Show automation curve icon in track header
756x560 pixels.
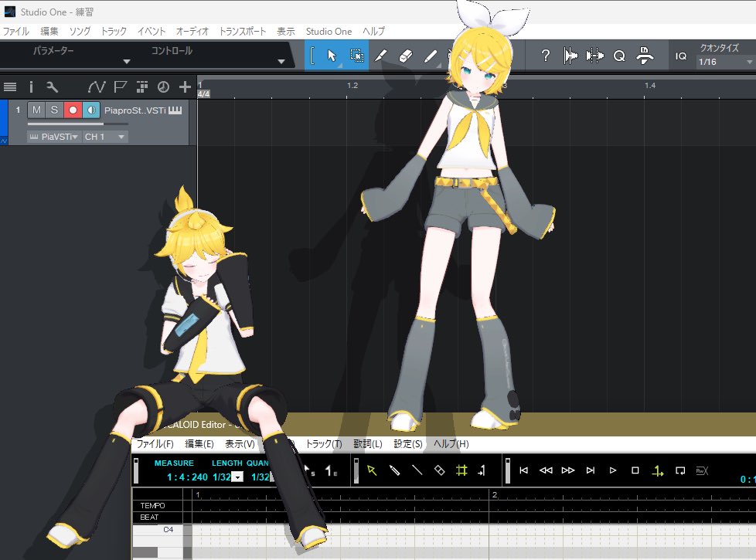(97, 87)
